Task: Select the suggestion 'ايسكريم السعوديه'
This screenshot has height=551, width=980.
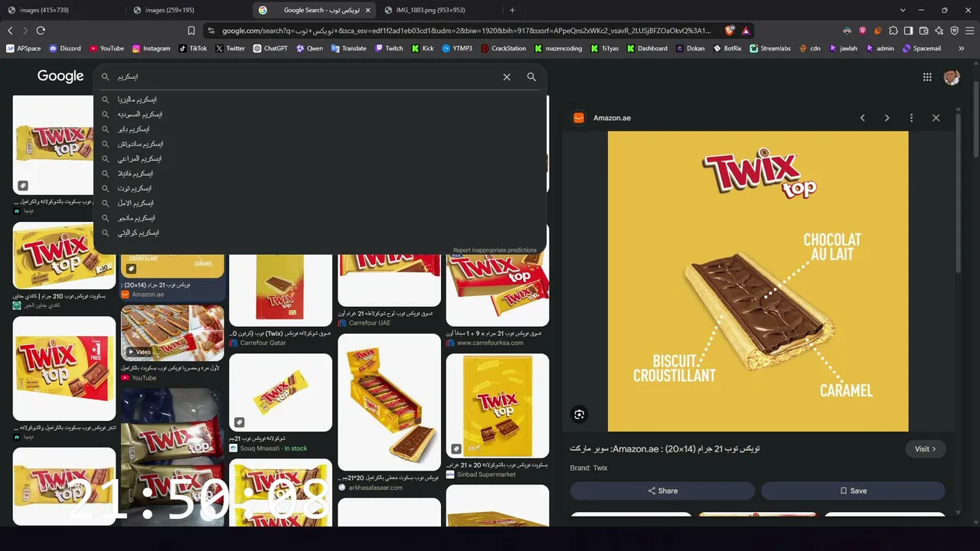Action: pyautogui.click(x=320, y=114)
